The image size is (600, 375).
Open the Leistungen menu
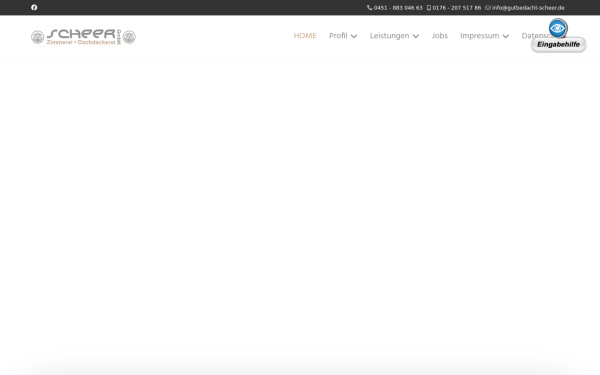tap(390, 36)
